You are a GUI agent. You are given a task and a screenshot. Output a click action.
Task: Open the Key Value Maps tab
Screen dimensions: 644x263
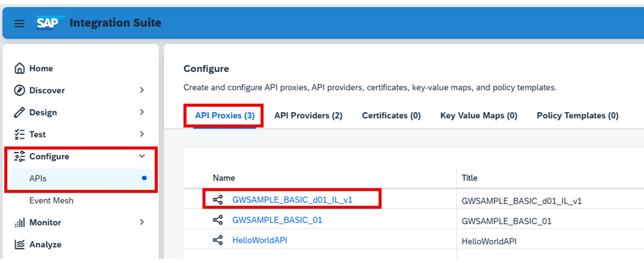[479, 116]
